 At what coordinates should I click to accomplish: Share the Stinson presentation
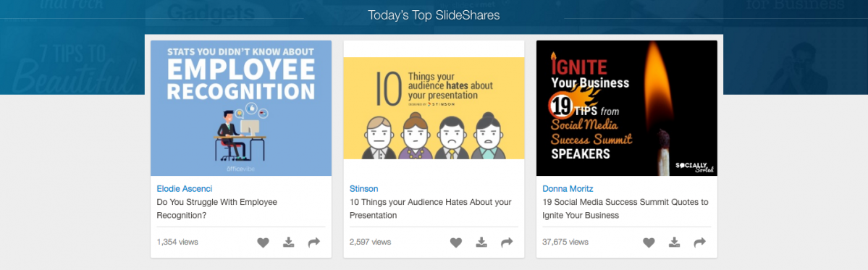[x=507, y=242]
